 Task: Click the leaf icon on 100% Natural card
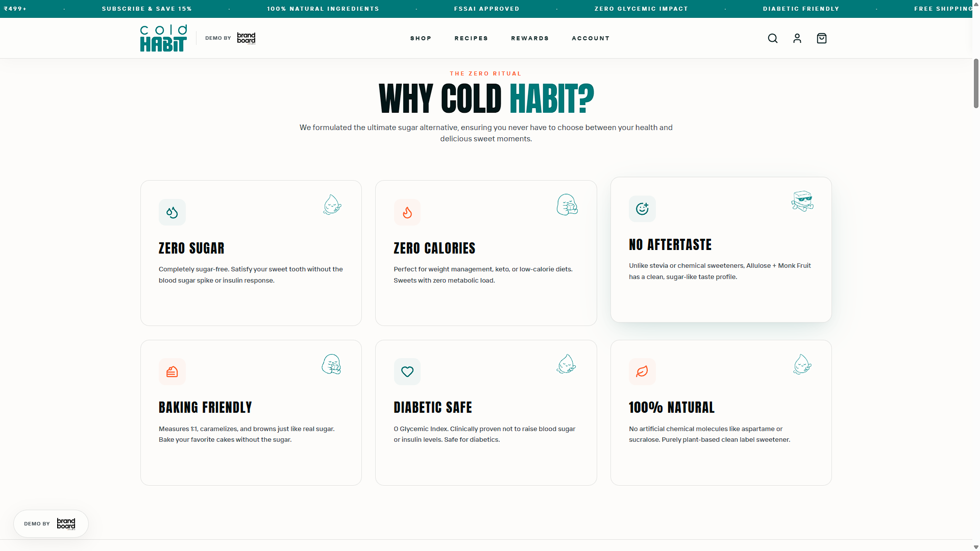tap(642, 372)
